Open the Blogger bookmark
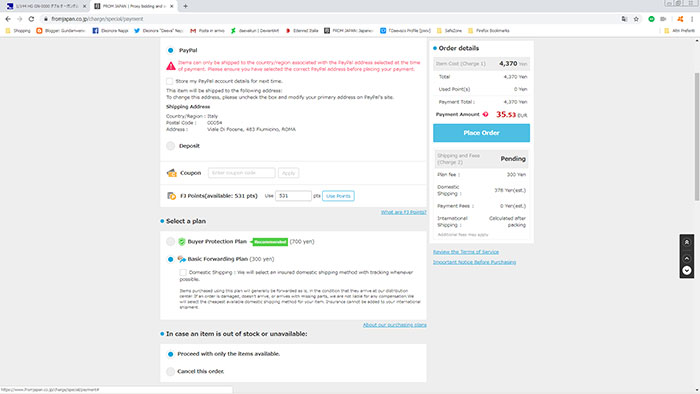 click(x=61, y=31)
